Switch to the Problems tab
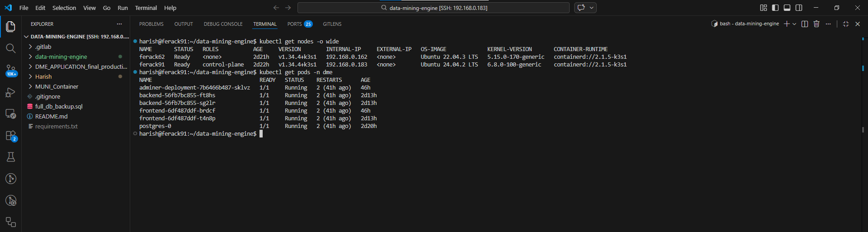This screenshot has width=868, height=232. (151, 24)
